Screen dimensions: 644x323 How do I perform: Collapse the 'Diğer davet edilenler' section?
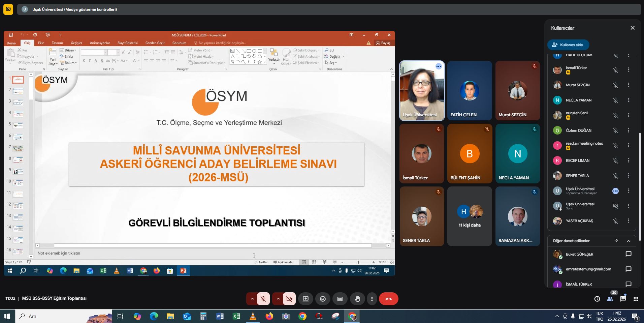click(628, 241)
